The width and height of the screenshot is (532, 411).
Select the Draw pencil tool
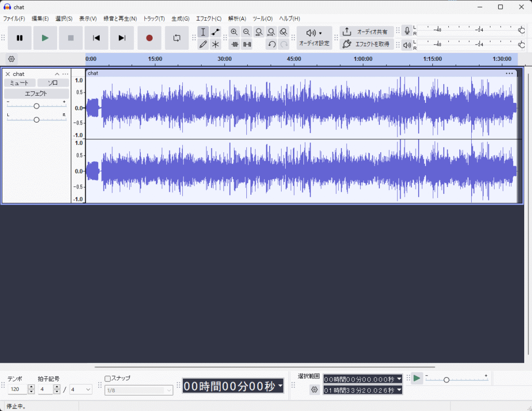203,44
